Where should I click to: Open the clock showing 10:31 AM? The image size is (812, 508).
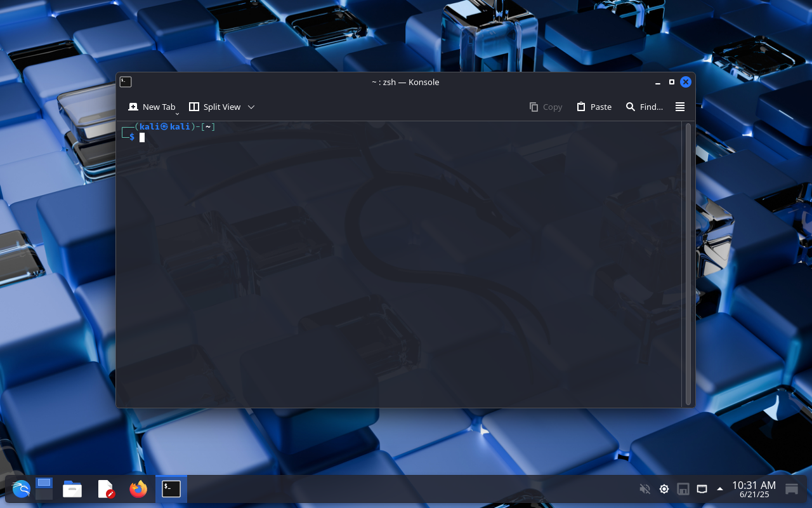(754, 489)
